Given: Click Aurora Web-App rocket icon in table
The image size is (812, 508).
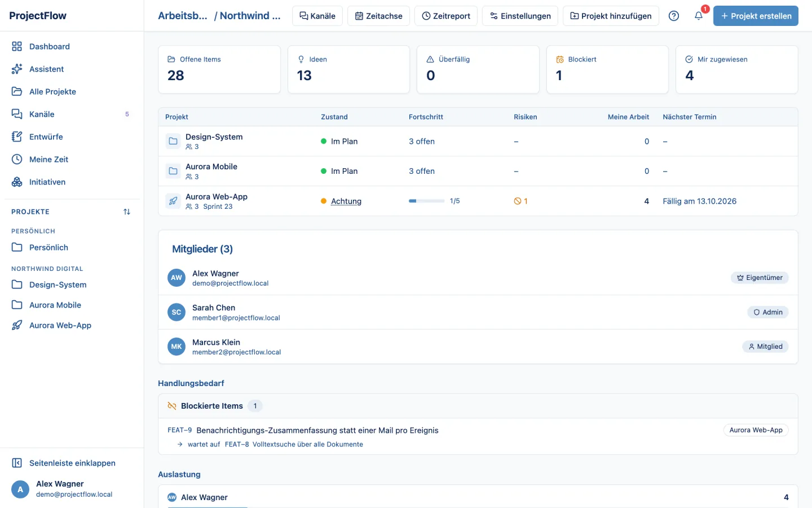Looking at the screenshot, I should coord(173,201).
